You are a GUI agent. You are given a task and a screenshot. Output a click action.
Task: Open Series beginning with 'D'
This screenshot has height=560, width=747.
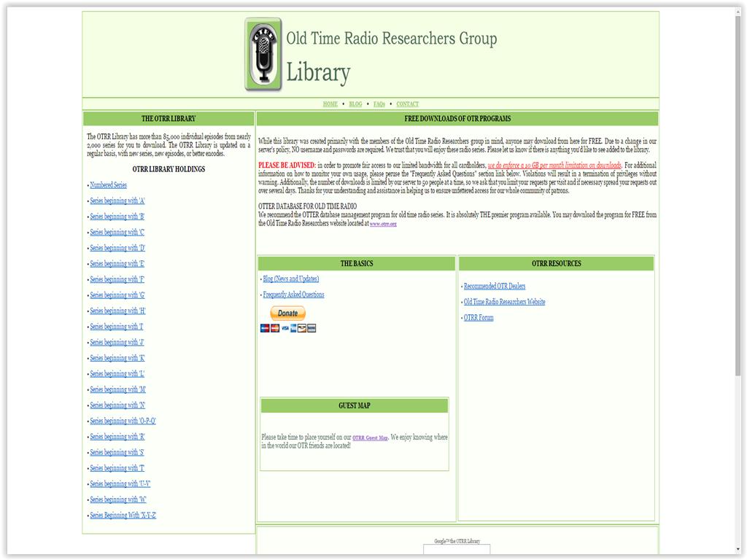117,248
